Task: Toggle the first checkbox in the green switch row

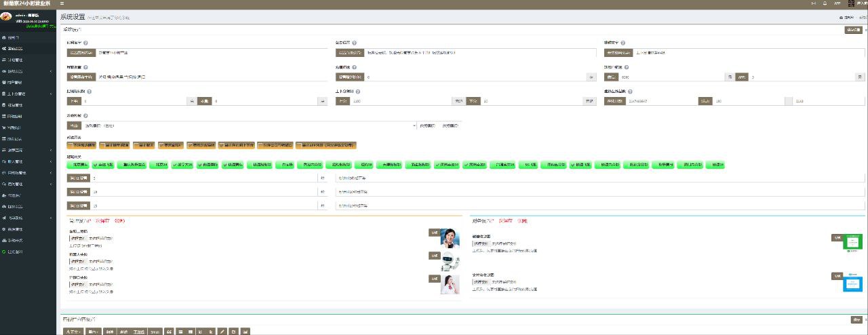Action: click(71, 165)
